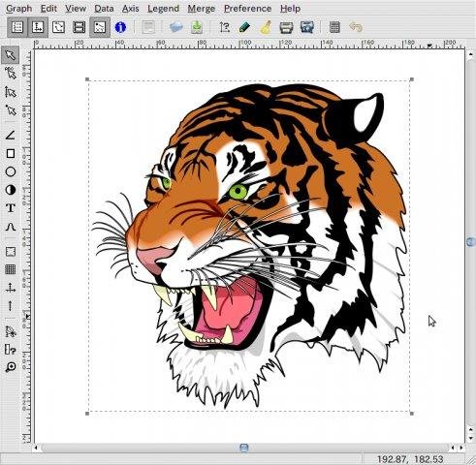Screen dimensions: 476x465
Task: Click the bottom-left selection handle
Action: 87,414
